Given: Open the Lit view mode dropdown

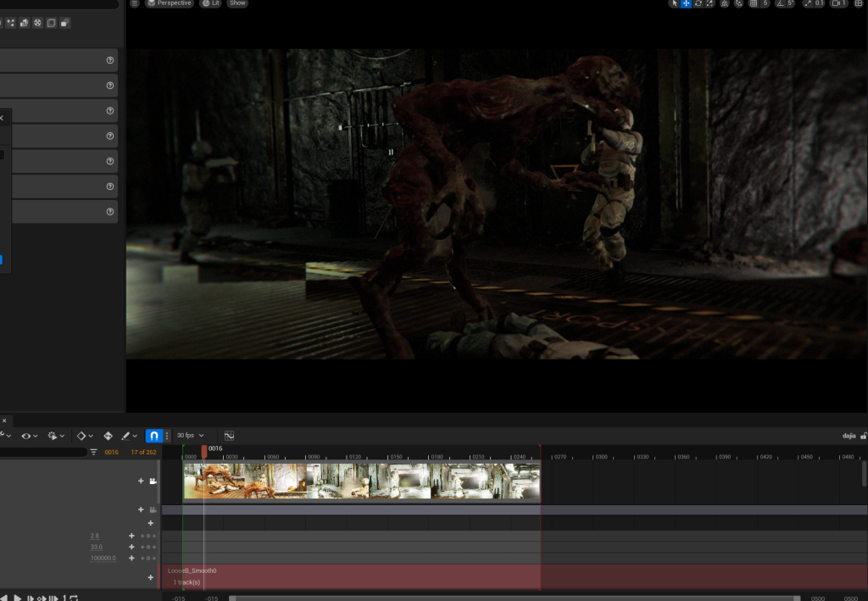Looking at the screenshot, I should [210, 3].
